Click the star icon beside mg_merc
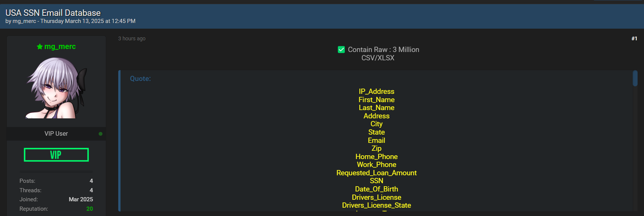Viewport: 644px width, 216px height. pos(40,47)
